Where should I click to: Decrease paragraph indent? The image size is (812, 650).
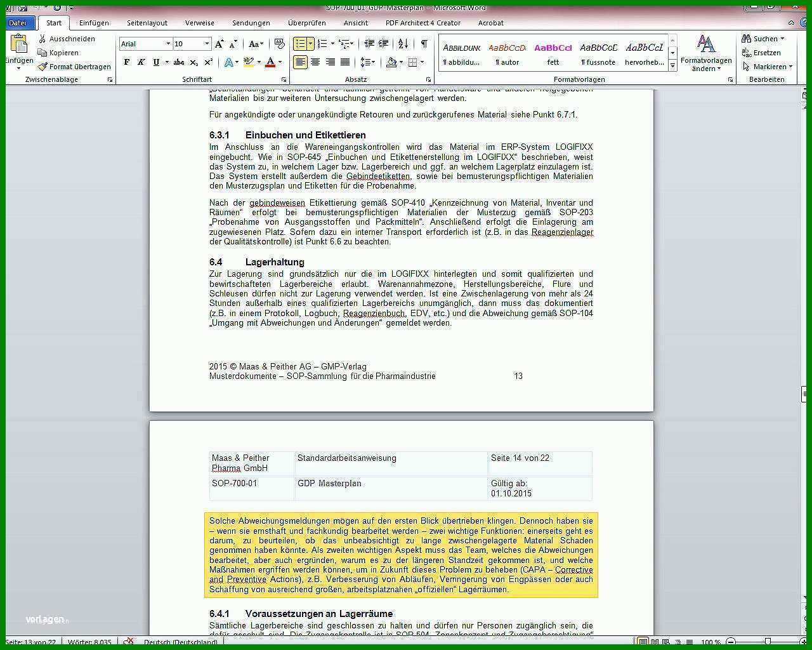369,44
